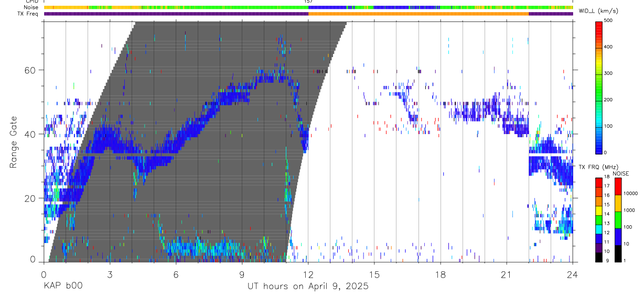Click the '157' CPID value

click(x=308, y=2)
